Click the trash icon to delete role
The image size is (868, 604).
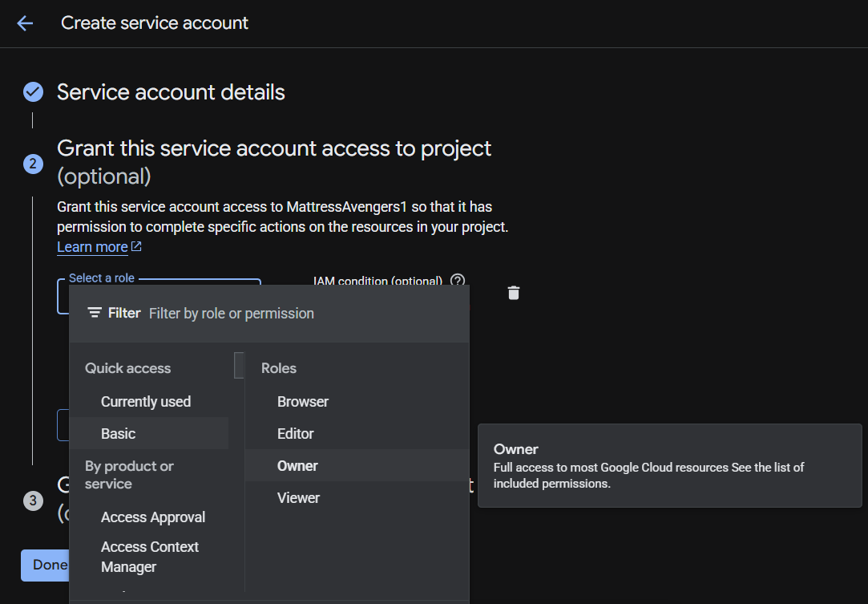(x=514, y=293)
